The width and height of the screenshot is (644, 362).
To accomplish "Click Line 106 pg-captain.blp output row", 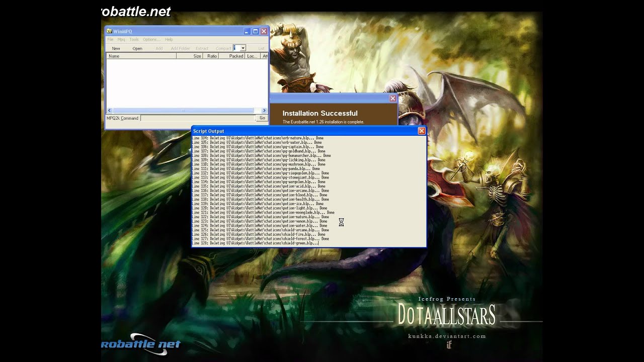I will [257, 147].
